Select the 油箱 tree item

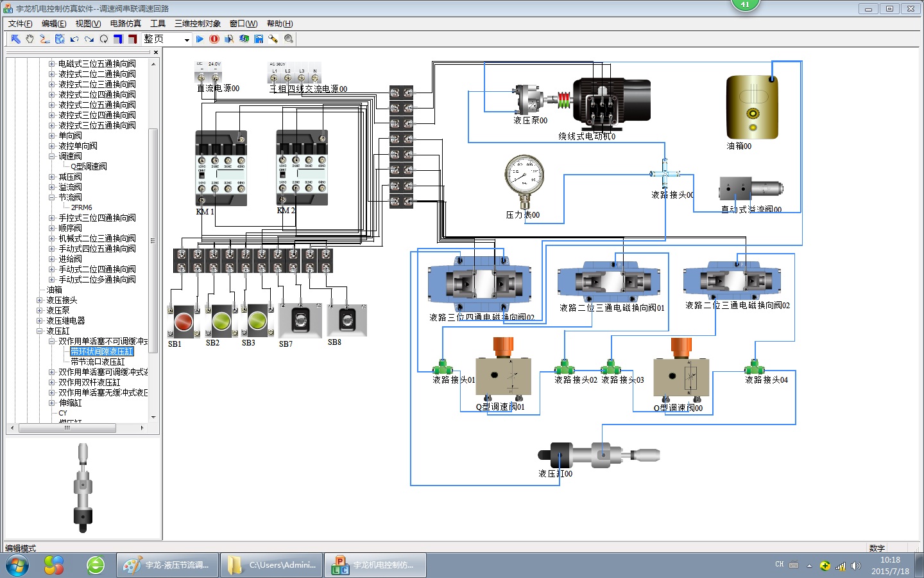pyautogui.click(x=54, y=290)
